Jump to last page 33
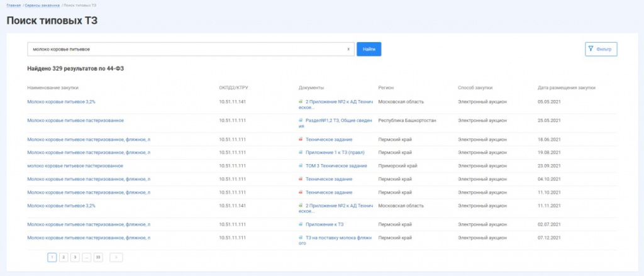 pyautogui.click(x=98, y=258)
